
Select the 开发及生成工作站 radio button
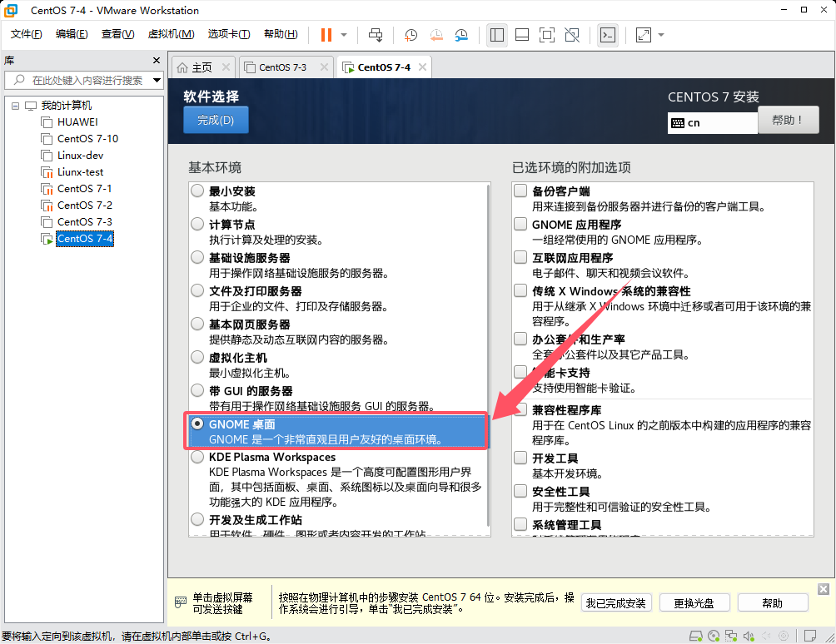pyautogui.click(x=197, y=519)
